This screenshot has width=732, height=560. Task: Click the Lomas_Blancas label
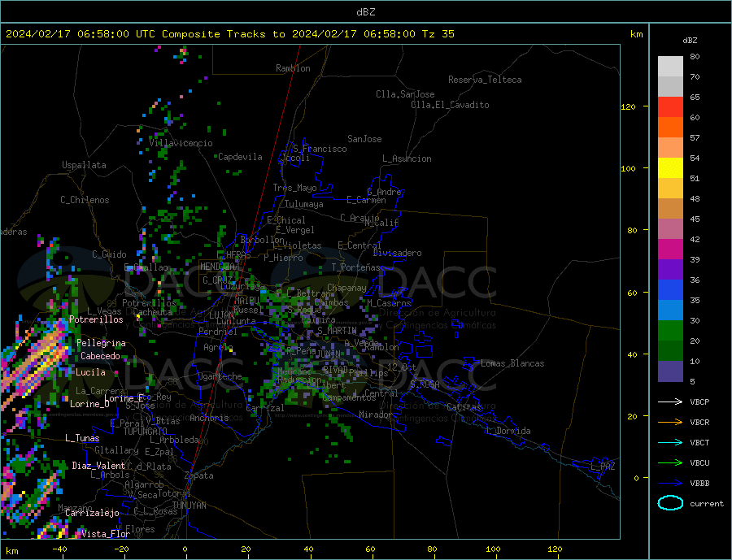pyautogui.click(x=512, y=363)
